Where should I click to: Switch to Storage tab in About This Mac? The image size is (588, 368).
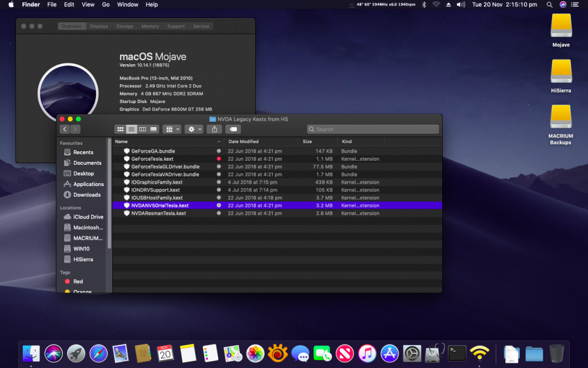(x=125, y=26)
